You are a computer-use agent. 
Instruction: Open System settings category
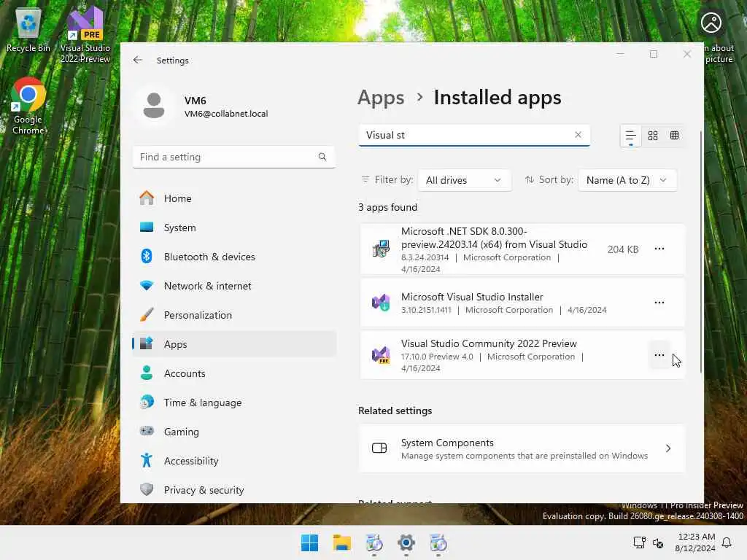click(234, 227)
